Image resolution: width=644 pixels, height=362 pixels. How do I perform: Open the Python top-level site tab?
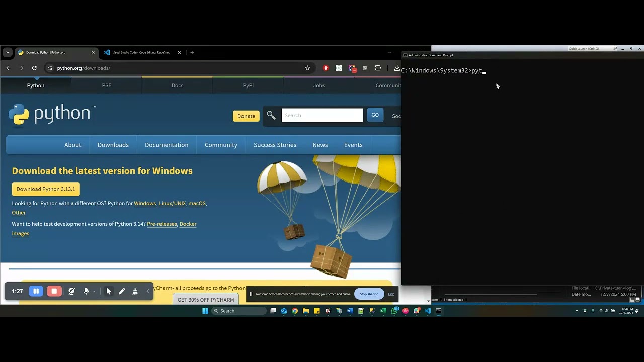[x=36, y=85]
